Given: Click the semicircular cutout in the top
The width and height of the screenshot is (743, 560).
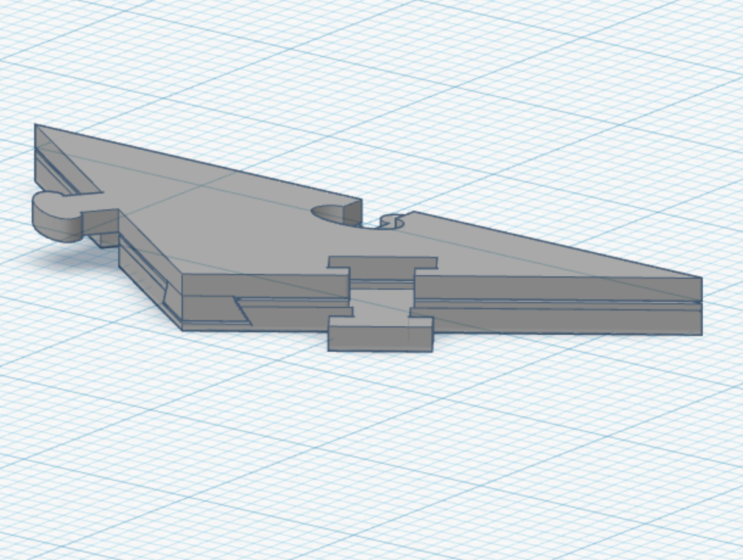Looking at the screenshot, I should 334,215.
